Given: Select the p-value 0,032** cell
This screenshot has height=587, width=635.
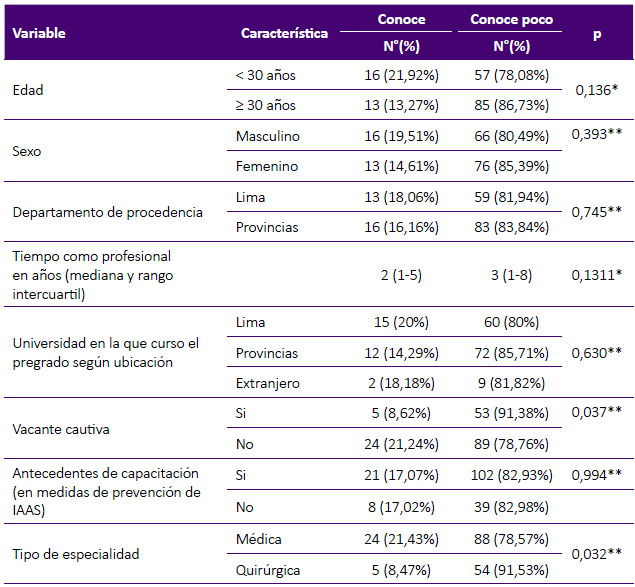Looking at the screenshot, I should pyautogui.click(x=598, y=554).
